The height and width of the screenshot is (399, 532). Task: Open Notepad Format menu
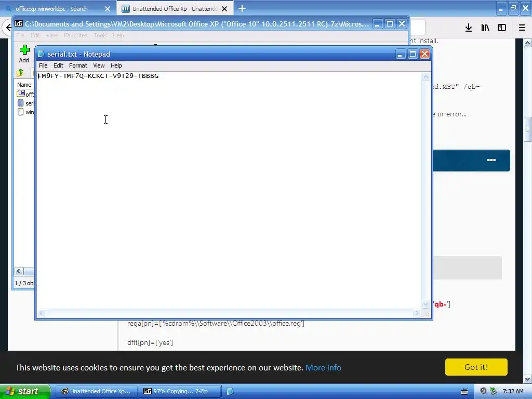[x=78, y=65]
